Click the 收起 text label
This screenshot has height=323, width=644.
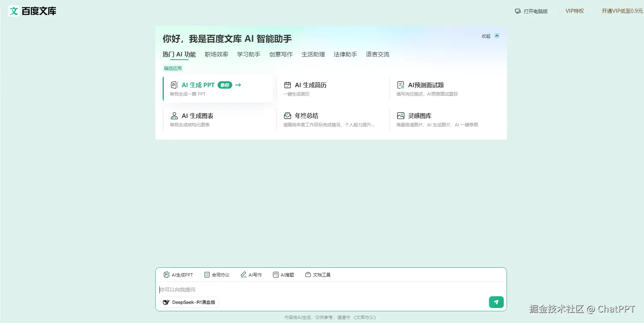coord(486,36)
